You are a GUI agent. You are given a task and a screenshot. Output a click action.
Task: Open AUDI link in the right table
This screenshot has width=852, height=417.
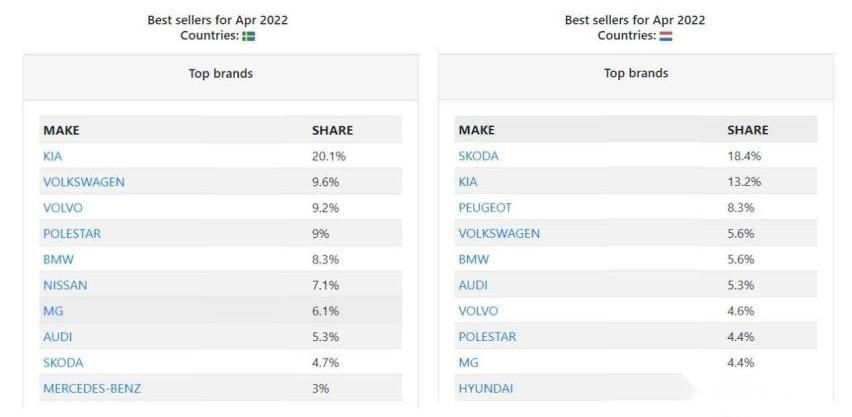click(x=473, y=285)
